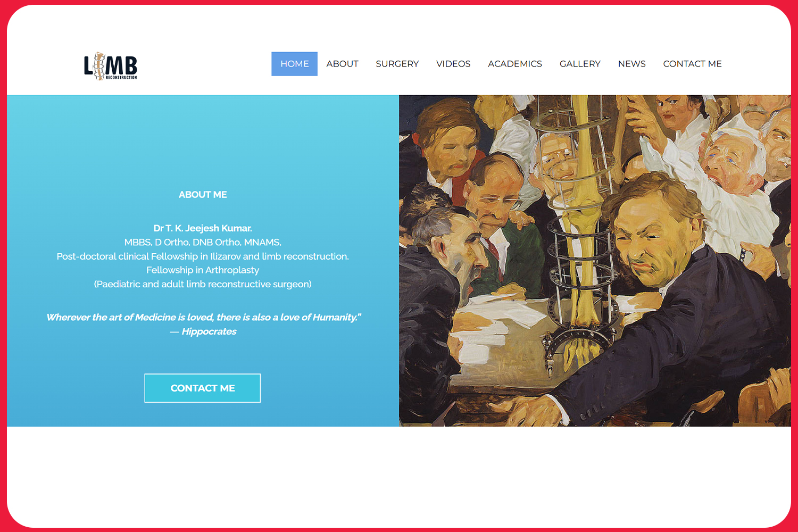Go to the ABOUT page
Screen dimensions: 798x532
(342, 64)
